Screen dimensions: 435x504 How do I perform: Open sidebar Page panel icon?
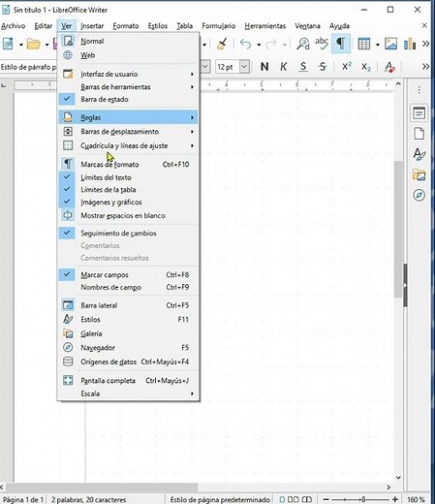click(x=419, y=134)
